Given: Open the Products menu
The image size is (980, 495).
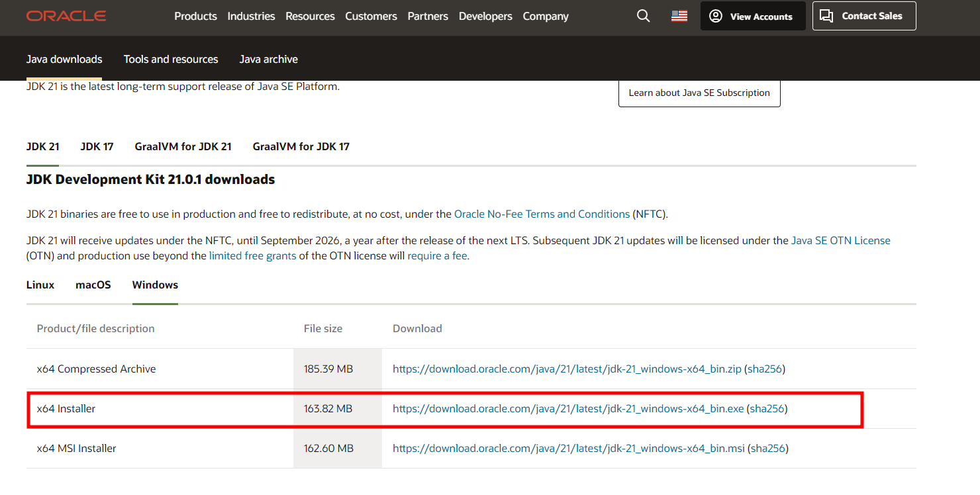Looking at the screenshot, I should pos(195,16).
